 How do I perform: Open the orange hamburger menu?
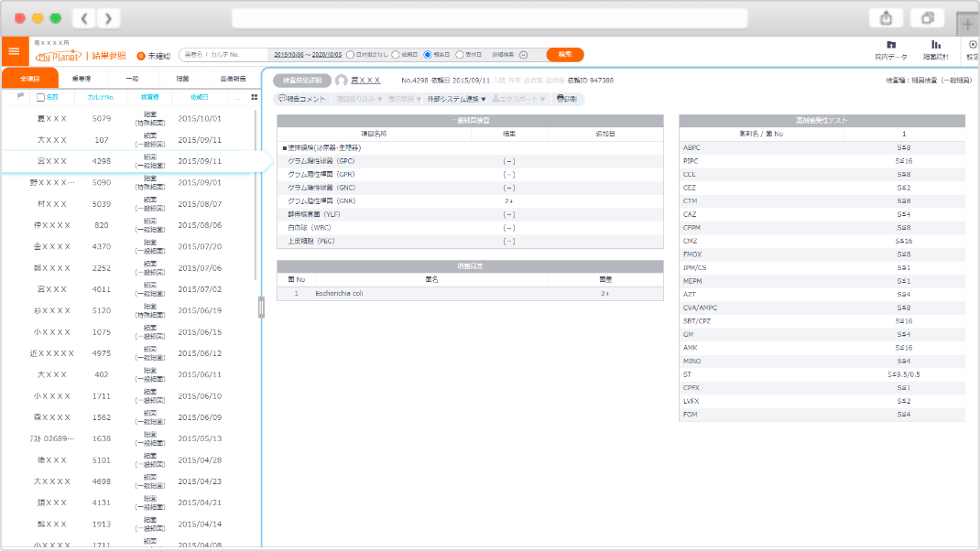pos(14,51)
